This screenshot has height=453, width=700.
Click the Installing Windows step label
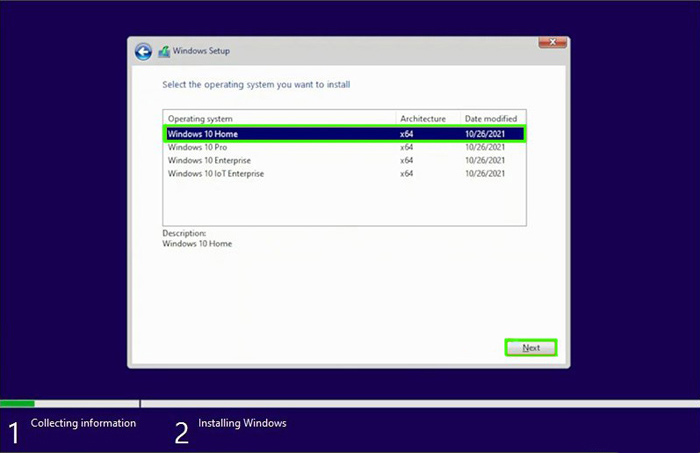click(x=242, y=423)
